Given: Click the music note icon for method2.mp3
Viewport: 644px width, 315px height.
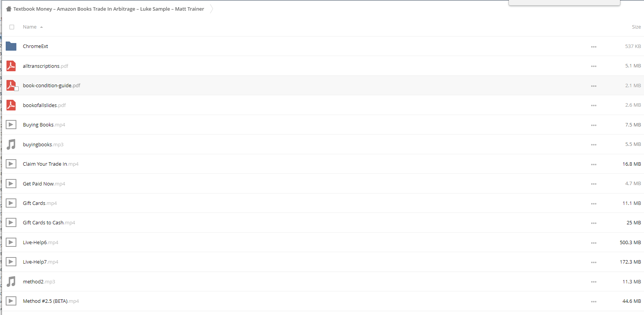Looking at the screenshot, I should coord(11,281).
